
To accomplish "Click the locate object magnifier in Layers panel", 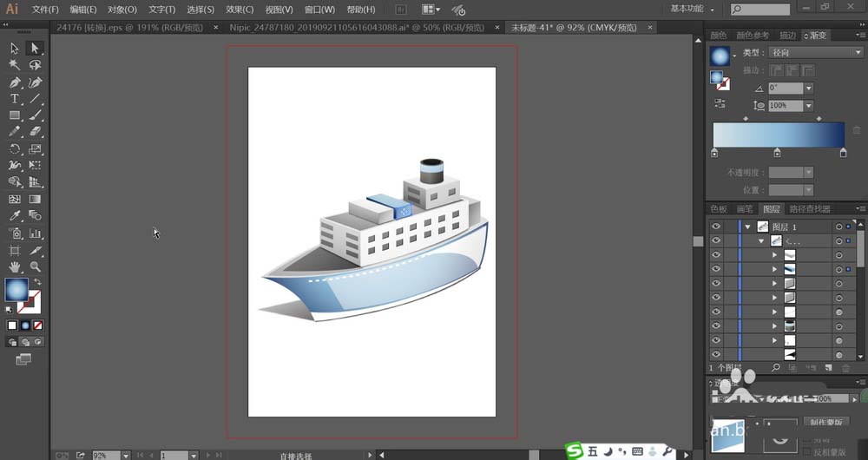I will pos(775,367).
